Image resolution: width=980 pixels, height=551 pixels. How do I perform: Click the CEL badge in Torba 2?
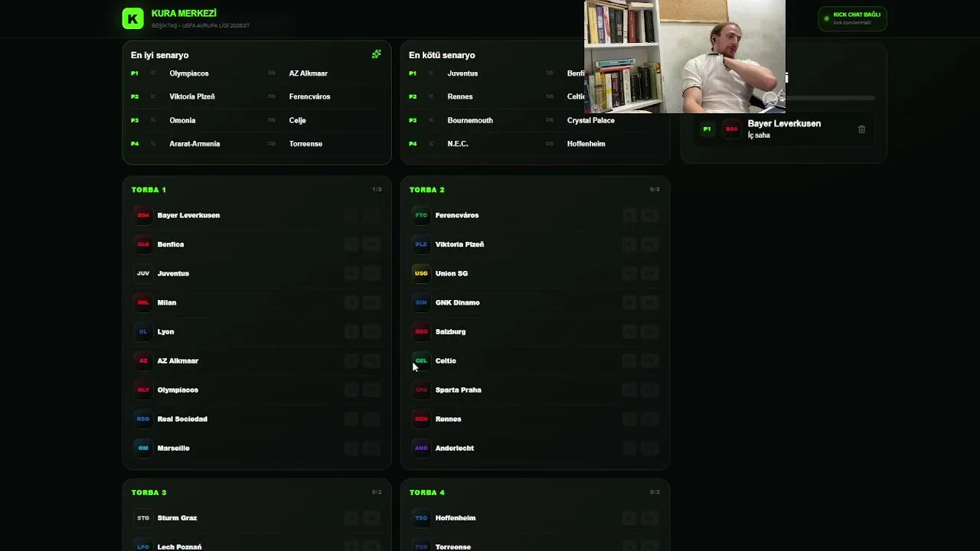coord(421,360)
